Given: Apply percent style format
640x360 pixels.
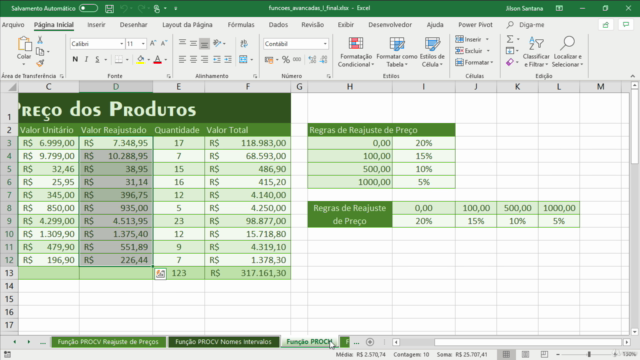Looking at the screenshot, I should (286, 60).
